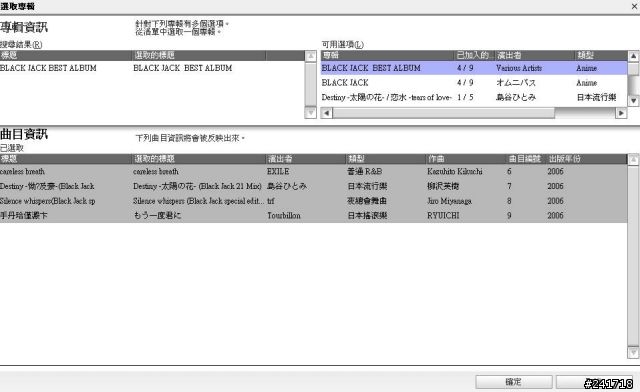Select Destiny -太陽の花- / 恋水 album option

(473, 98)
